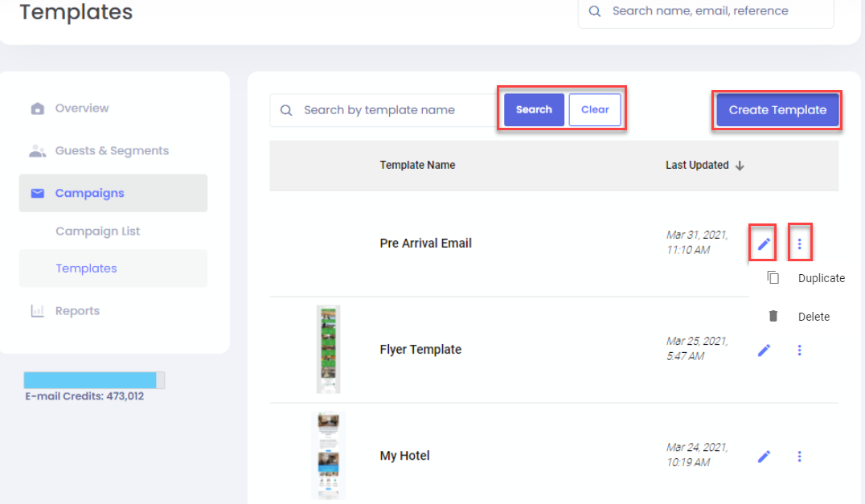Click the pencil edit icon for Pre Arrival Email
Viewport: 865px width, 504px height.
coord(764,244)
